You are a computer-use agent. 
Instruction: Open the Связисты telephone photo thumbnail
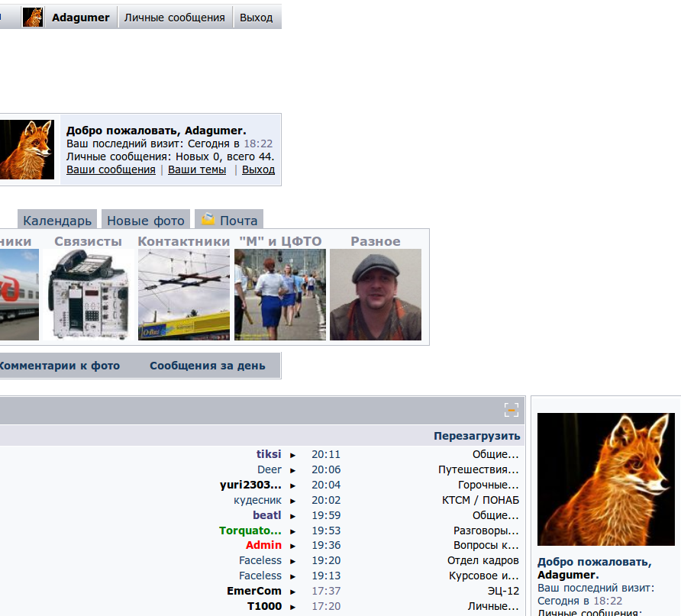[89, 294]
